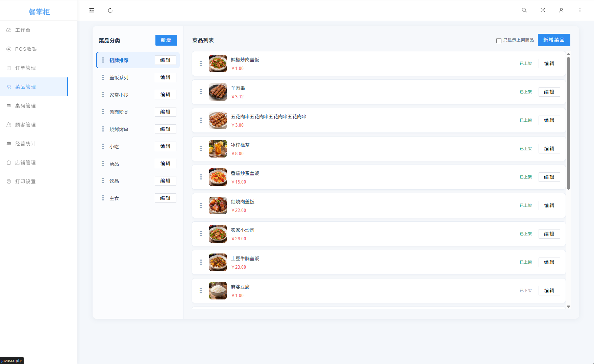The height and width of the screenshot is (364, 594).
Task: Collapse the sidebar with the menu fold icon
Action: click(x=92, y=10)
